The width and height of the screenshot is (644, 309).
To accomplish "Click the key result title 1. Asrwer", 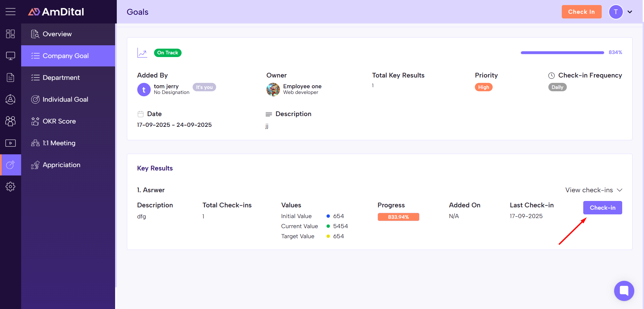I will click(151, 190).
